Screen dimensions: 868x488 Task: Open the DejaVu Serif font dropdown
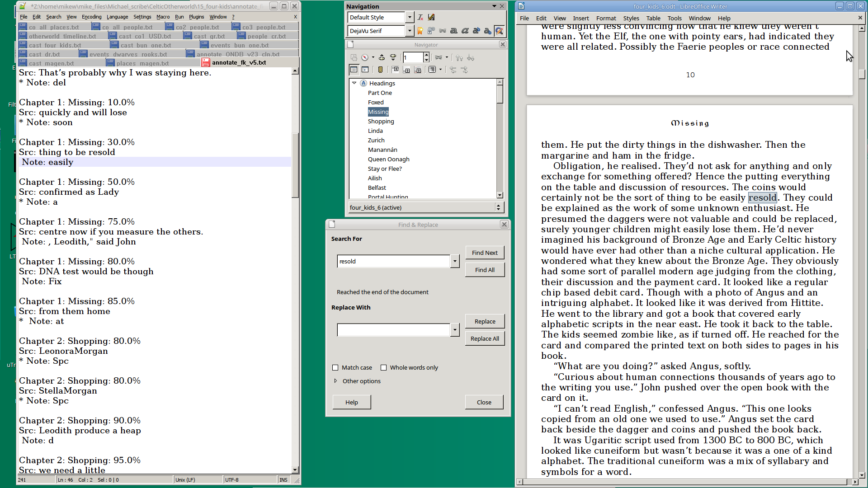[410, 31]
